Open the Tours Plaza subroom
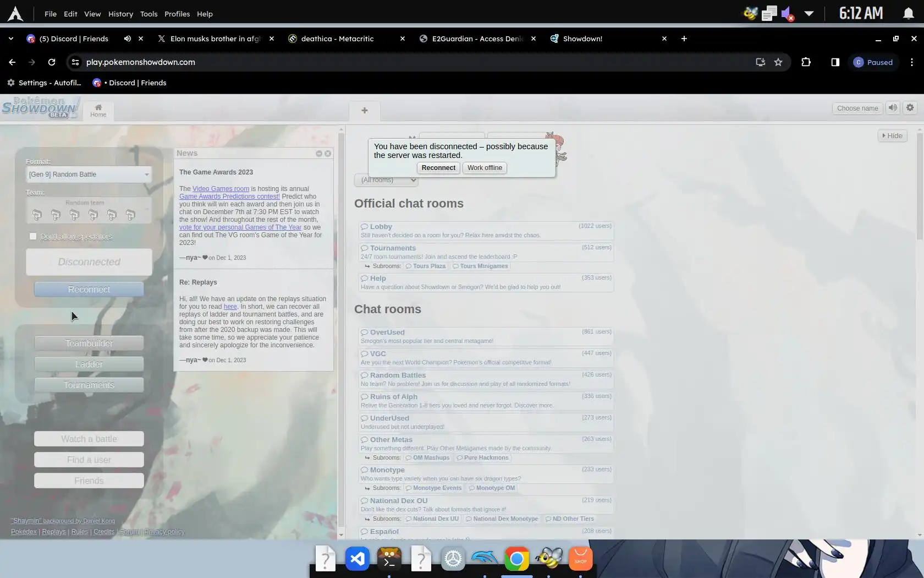This screenshot has width=924, height=578. tap(425, 266)
